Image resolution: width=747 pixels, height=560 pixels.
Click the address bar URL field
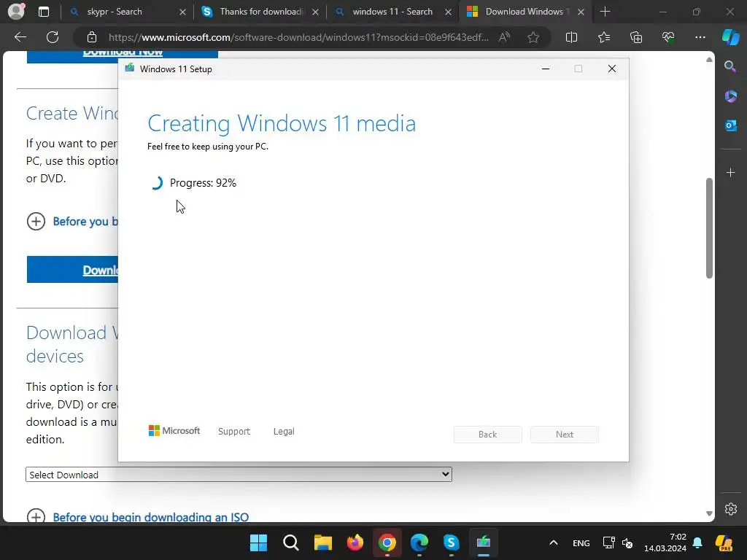298,37
